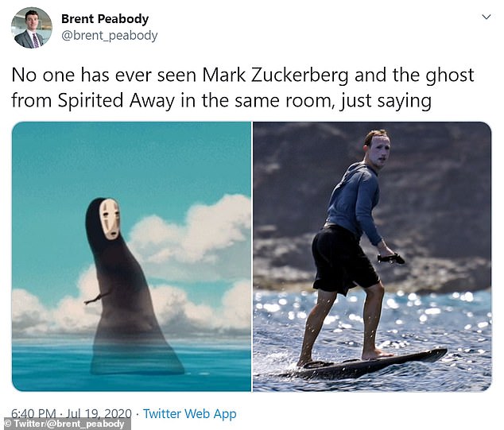Click the Brent Peabody display name
Screen dimensions: 504x430
click(x=105, y=19)
